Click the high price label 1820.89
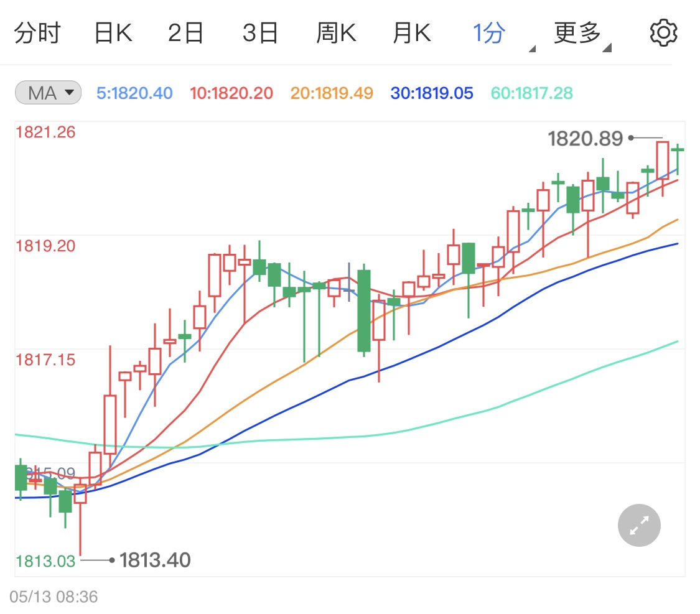 tap(586, 139)
